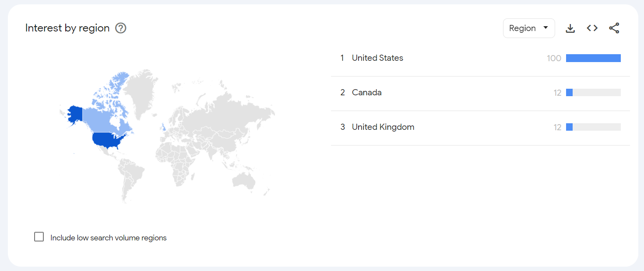644x271 pixels.
Task: Download the region data as CSV
Action: (x=570, y=28)
